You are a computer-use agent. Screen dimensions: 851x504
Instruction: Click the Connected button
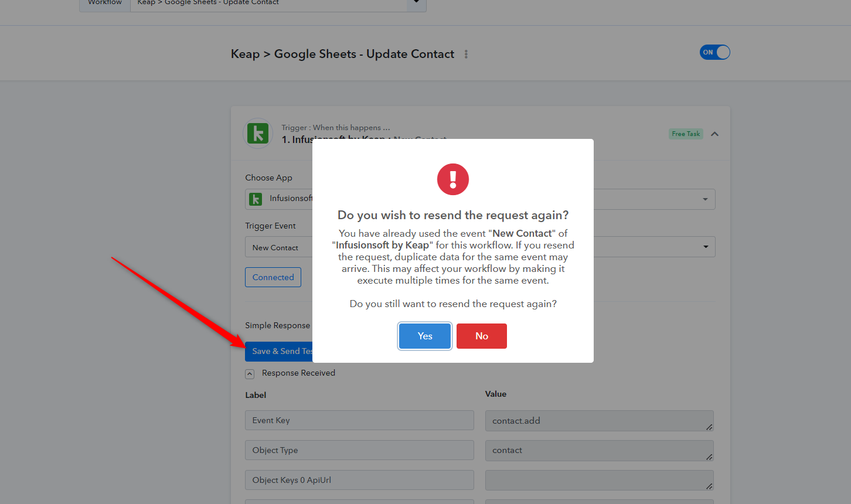(x=273, y=277)
